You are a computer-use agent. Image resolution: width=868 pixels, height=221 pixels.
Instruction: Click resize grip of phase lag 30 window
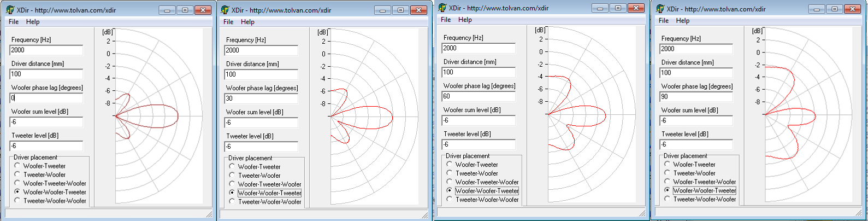424,214
